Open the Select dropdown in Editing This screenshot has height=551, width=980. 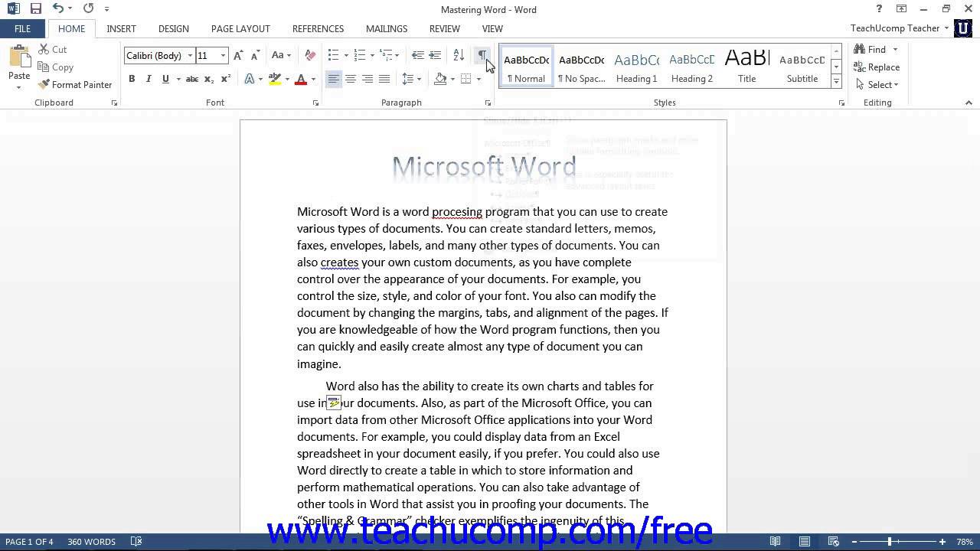(x=877, y=84)
